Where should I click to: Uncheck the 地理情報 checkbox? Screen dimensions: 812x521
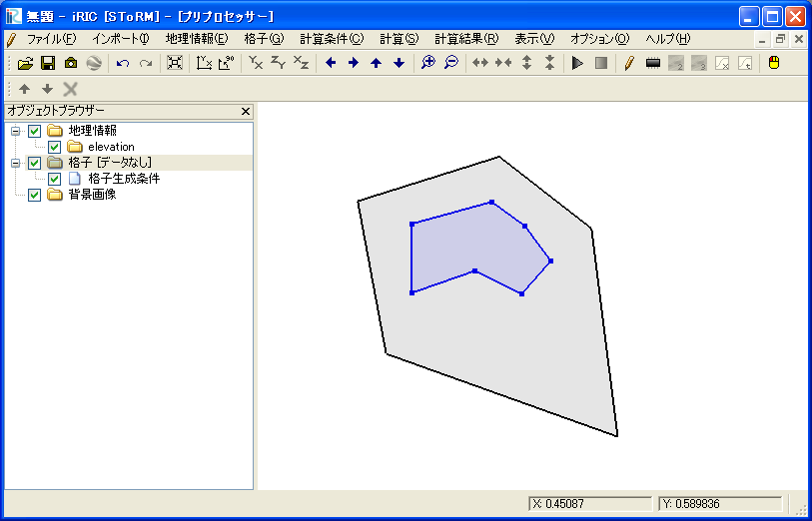pyautogui.click(x=34, y=131)
